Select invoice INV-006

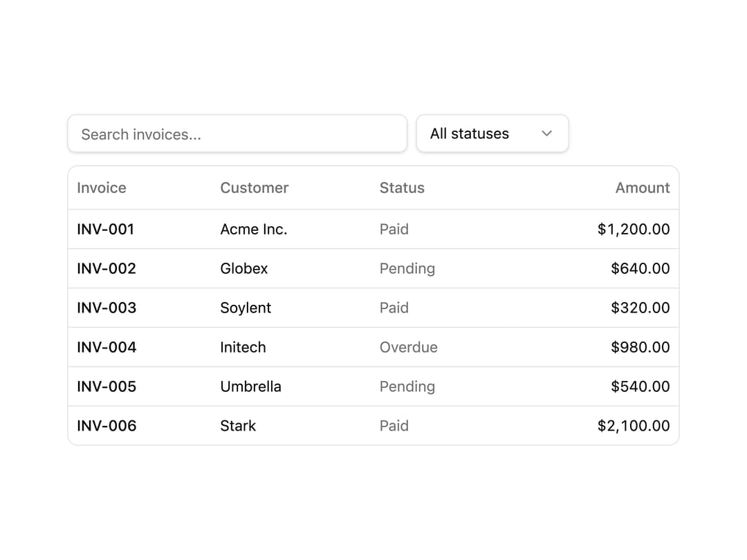107,426
